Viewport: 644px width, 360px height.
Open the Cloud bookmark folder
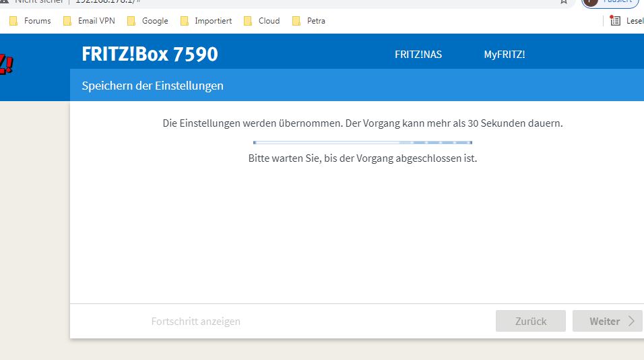[262, 21]
